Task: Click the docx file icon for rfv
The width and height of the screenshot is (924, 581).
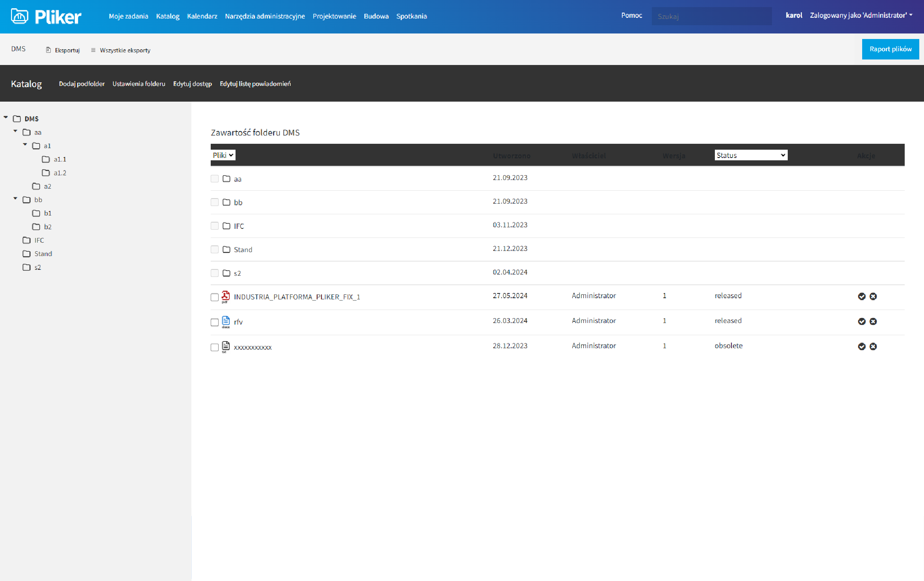Action: (226, 321)
